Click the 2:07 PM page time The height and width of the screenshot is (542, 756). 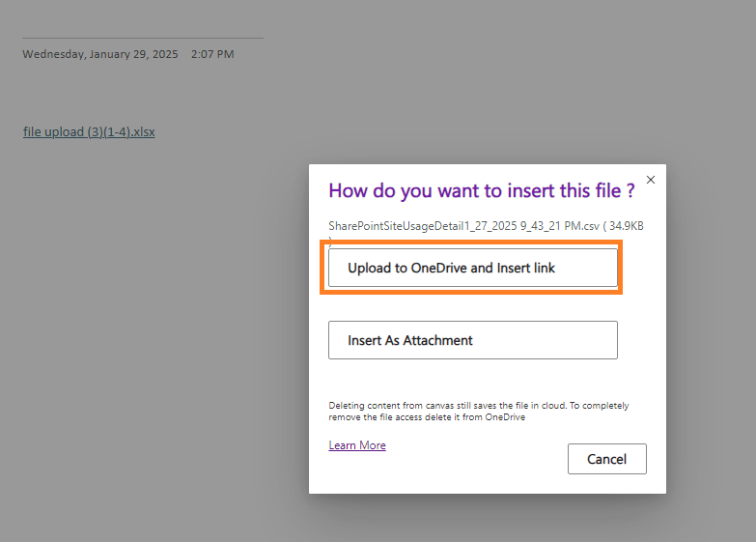[x=212, y=54]
